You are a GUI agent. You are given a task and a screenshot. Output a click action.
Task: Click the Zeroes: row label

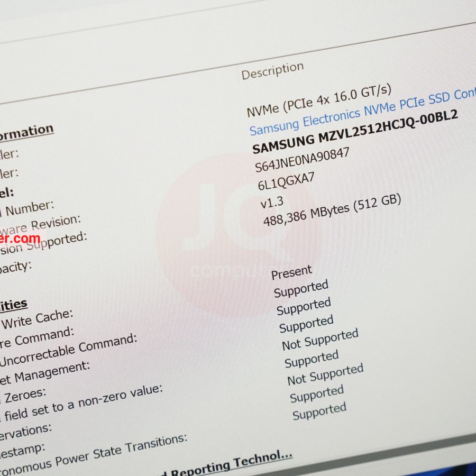click(x=25, y=397)
